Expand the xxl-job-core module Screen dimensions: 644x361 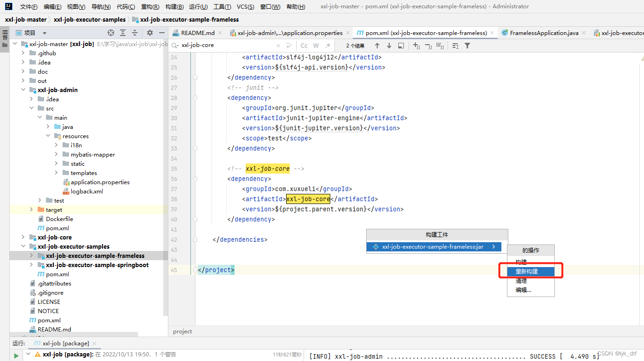point(23,237)
